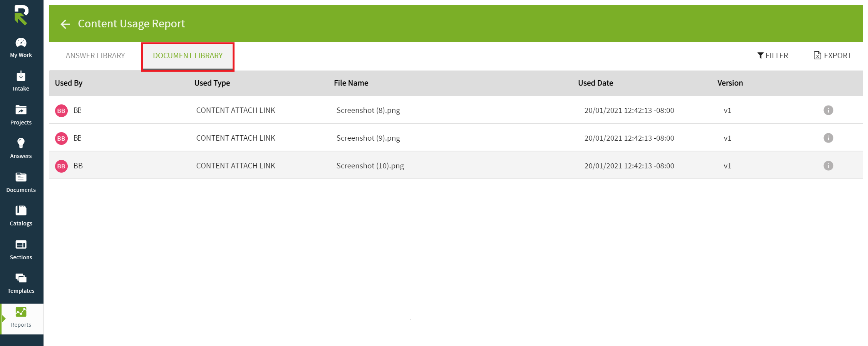Select the Document Library tab
Image resolution: width=868 pixels, height=346 pixels.
click(188, 55)
